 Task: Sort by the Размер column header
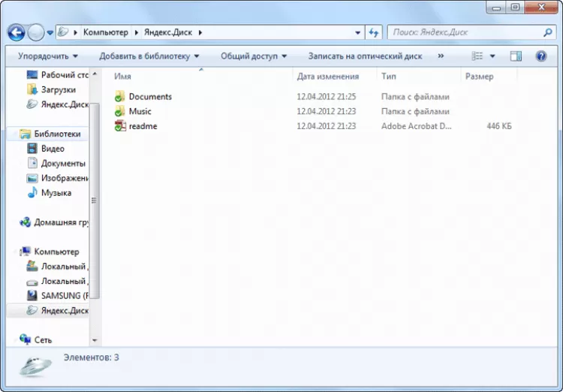point(480,76)
